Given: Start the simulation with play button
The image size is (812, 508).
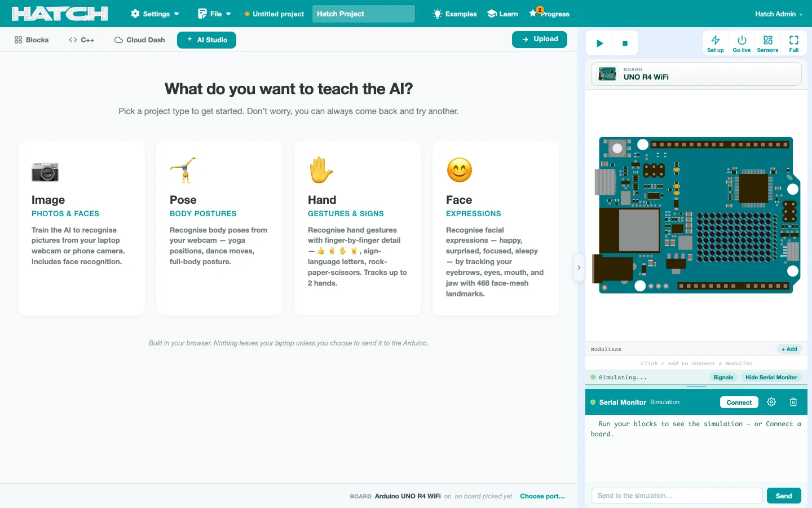Looking at the screenshot, I should pyautogui.click(x=600, y=43).
